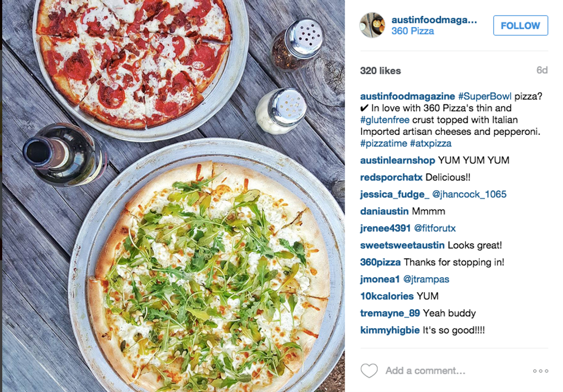563x392 pixels.
Task: Open the 360 Pizza location link
Action: coord(412,31)
